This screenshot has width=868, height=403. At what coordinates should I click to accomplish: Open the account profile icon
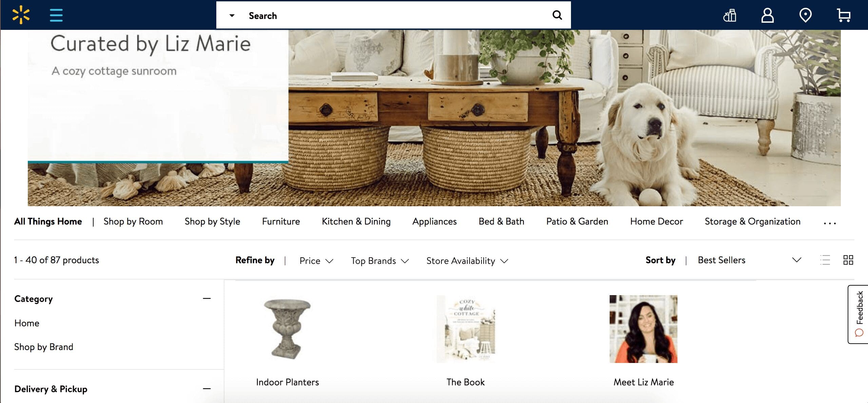[x=768, y=15]
